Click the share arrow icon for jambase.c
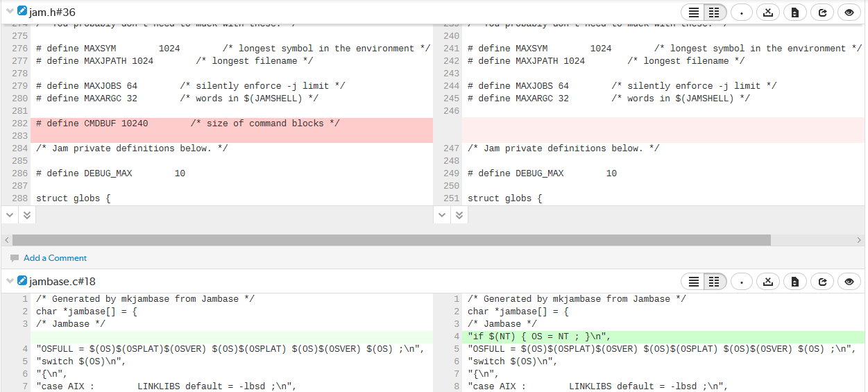868x392 pixels. [x=822, y=281]
